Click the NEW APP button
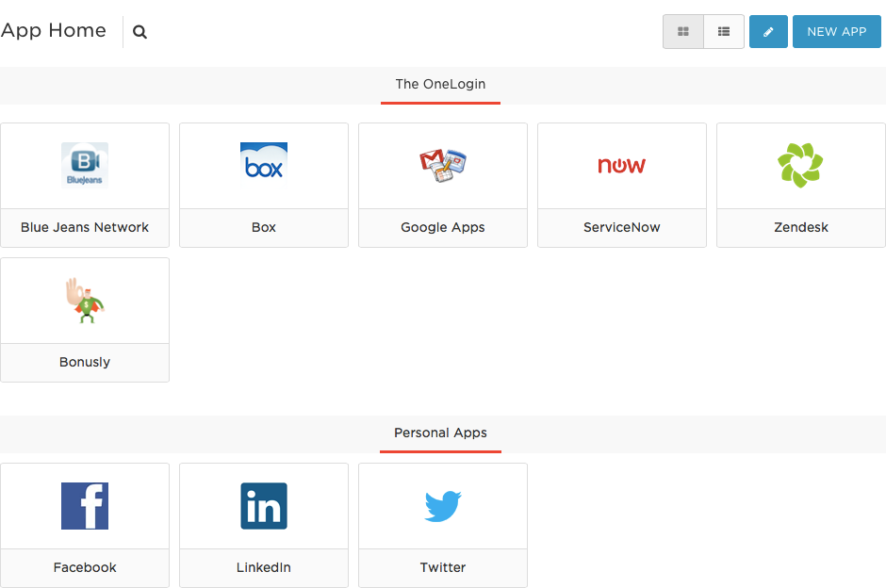 tap(837, 32)
